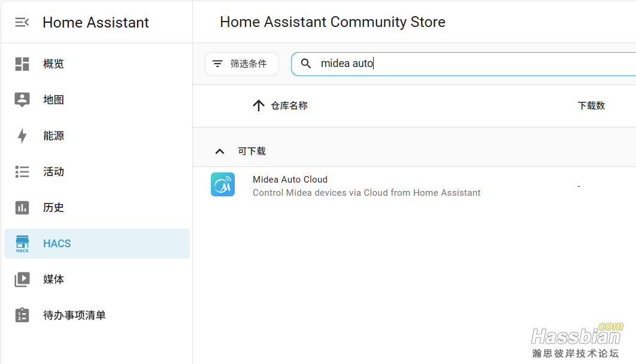Click the 媒体 media player icon
The width and height of the screenshot is (636, 364).
coord(22,280)
